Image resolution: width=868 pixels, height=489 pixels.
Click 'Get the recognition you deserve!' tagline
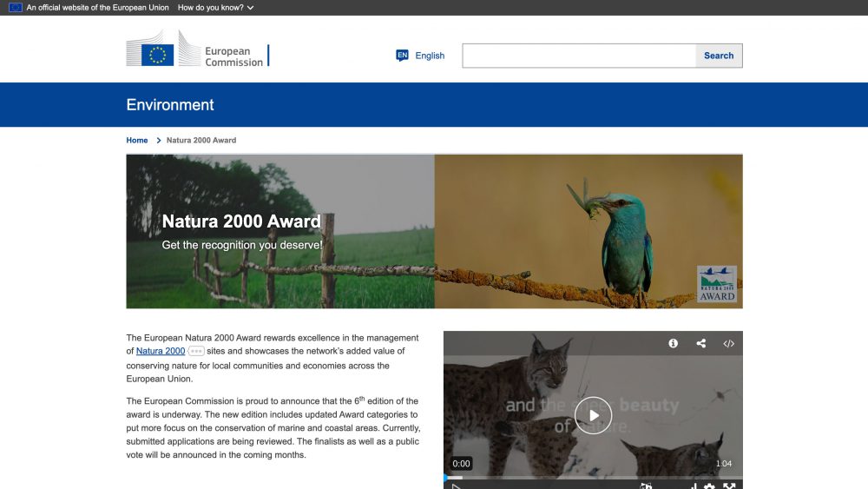[x=242, y=245]
